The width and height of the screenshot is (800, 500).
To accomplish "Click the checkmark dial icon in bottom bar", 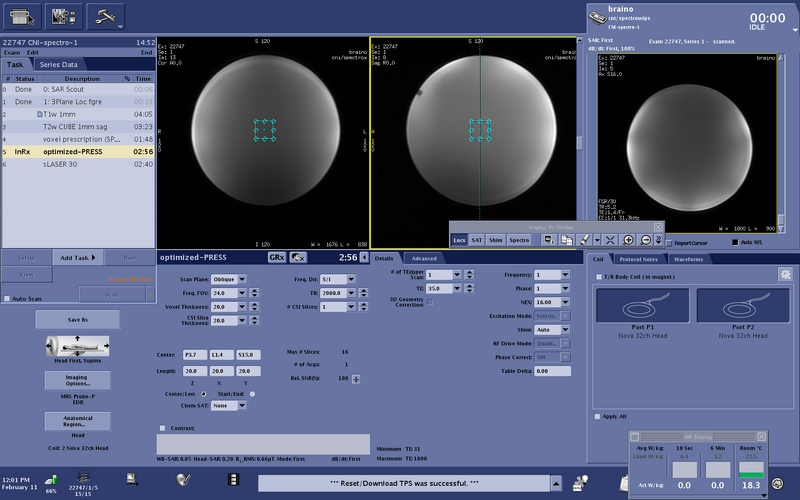I will [x=183, y=479].
